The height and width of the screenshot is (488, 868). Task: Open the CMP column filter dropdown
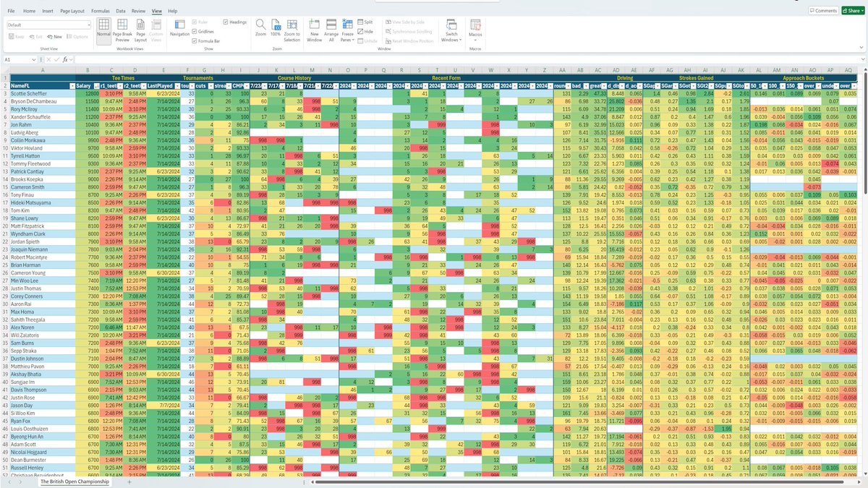[248, 85]
